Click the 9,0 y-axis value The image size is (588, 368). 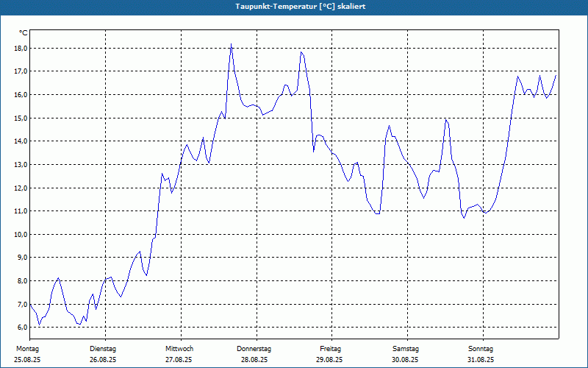(x=22, y=258)
